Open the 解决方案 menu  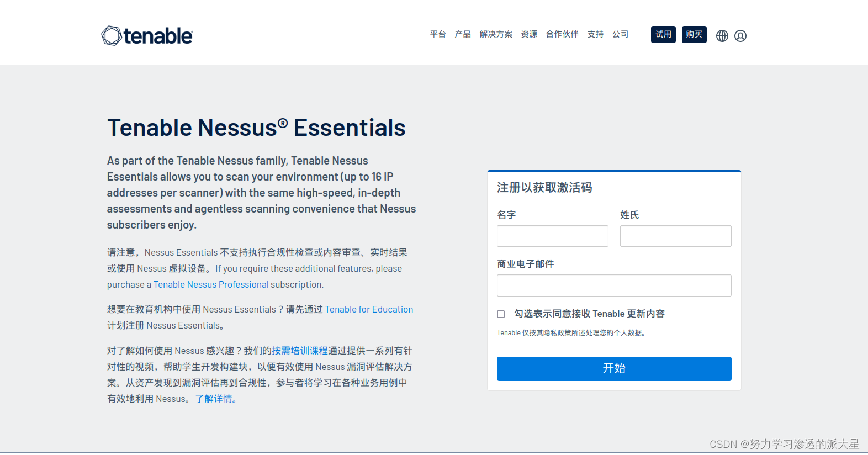pos(496,34)
